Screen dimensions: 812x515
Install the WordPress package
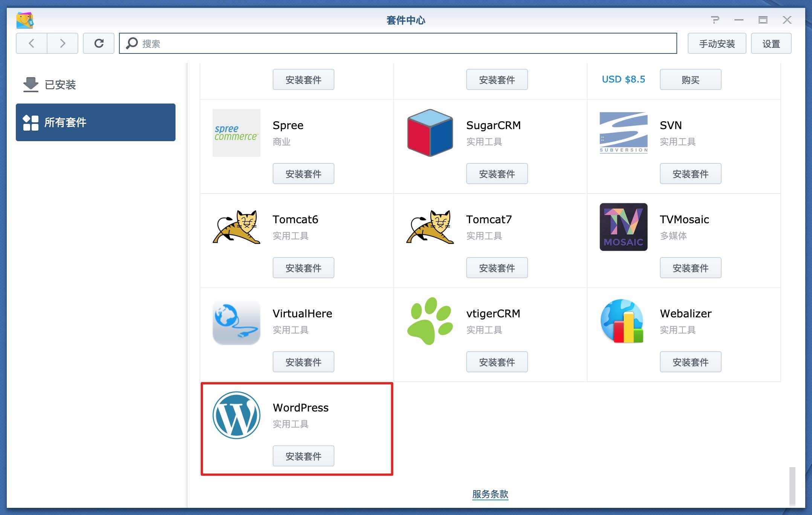click(303, 456)
